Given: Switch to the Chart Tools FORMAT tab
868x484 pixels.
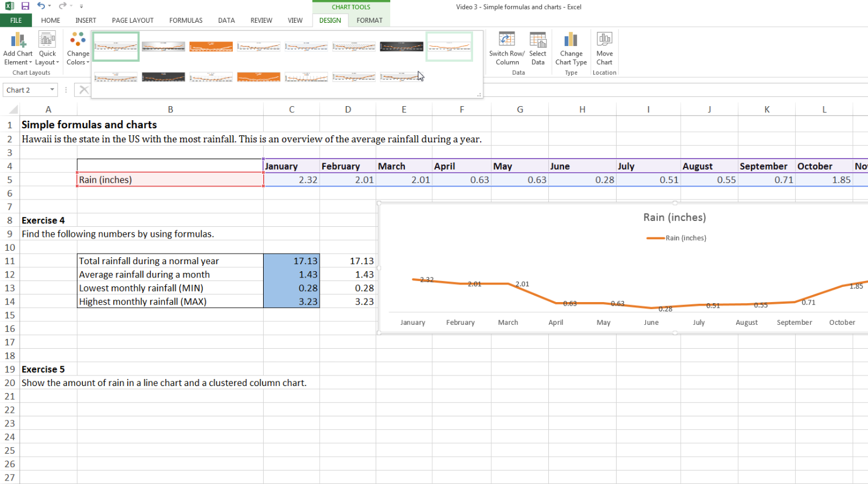Looking at the screenshot, I should tap(370, 20).
